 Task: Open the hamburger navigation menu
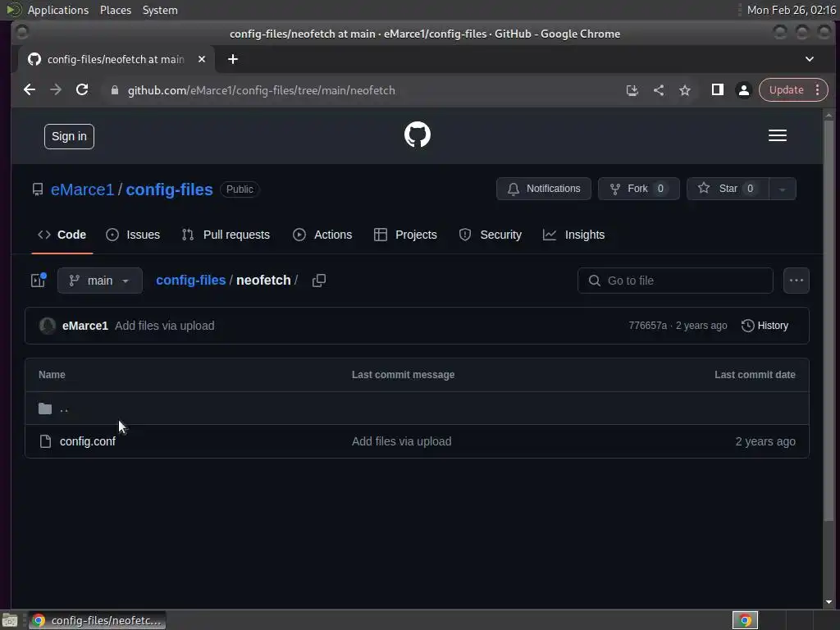tap(778, 135)
